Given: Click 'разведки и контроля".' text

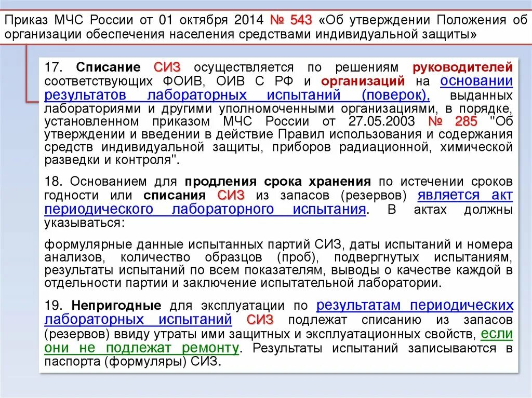Looking at the screenshot, I should coord(112,160).
